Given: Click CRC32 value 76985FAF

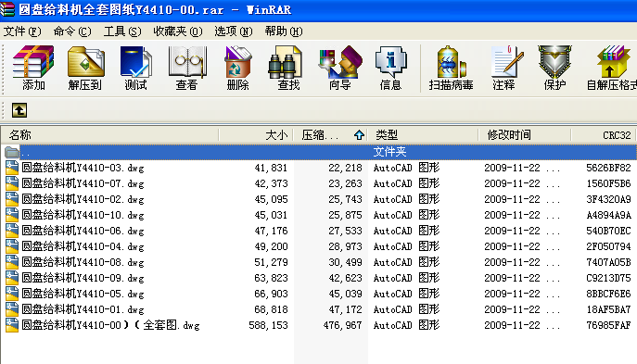Looking at the screenshot, I should (608, 325).
